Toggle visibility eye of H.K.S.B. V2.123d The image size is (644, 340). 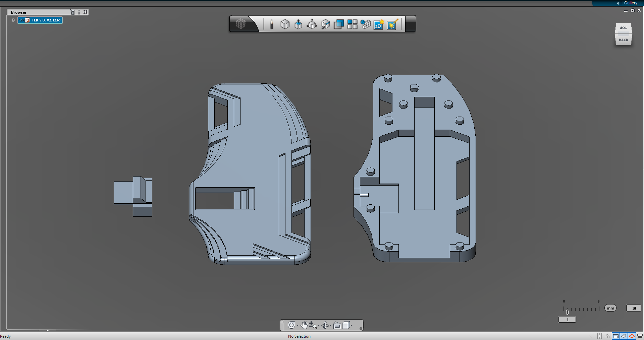[x=21, y=20]
